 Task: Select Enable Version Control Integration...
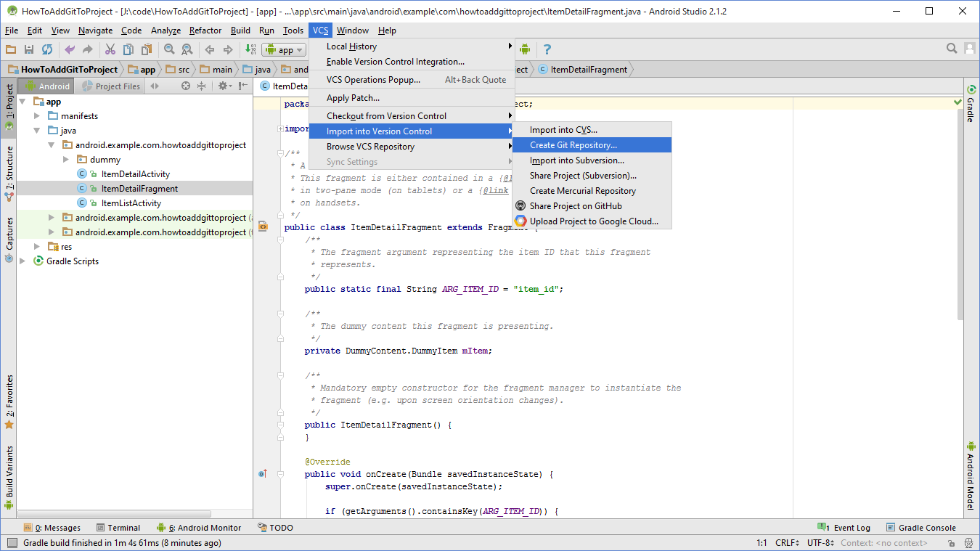(x=411, y=62)
